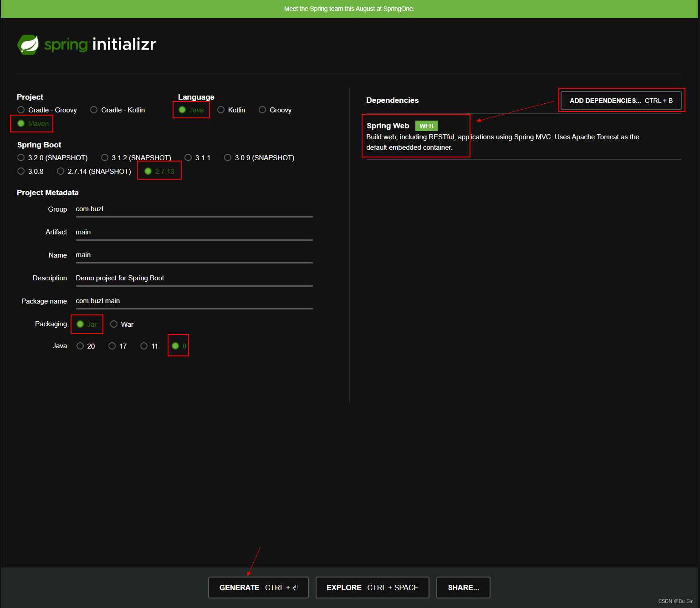Select Java version 17
The height and width of the screenshot is (608, 700).
click(x=112, y=346)
